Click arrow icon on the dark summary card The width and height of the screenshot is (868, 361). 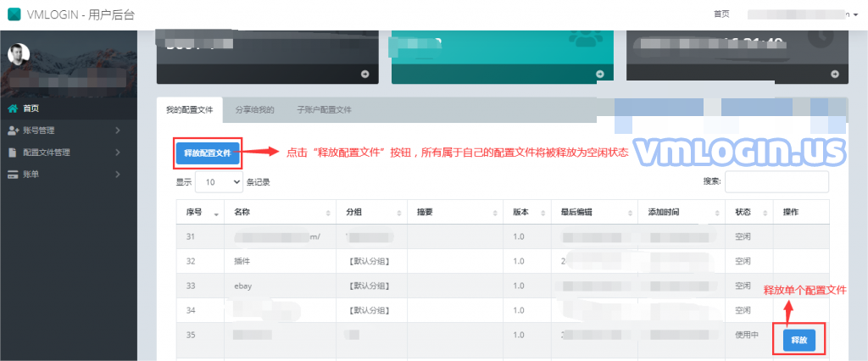click(364, 74)
